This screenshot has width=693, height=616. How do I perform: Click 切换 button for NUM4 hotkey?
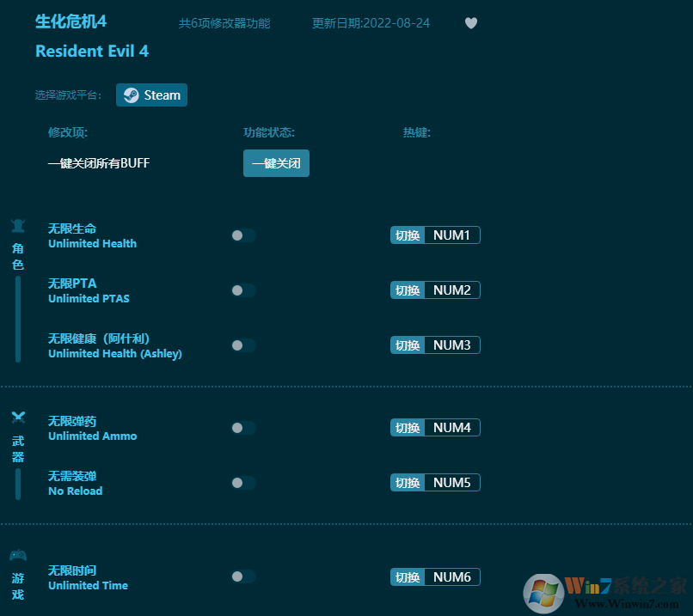408,428
